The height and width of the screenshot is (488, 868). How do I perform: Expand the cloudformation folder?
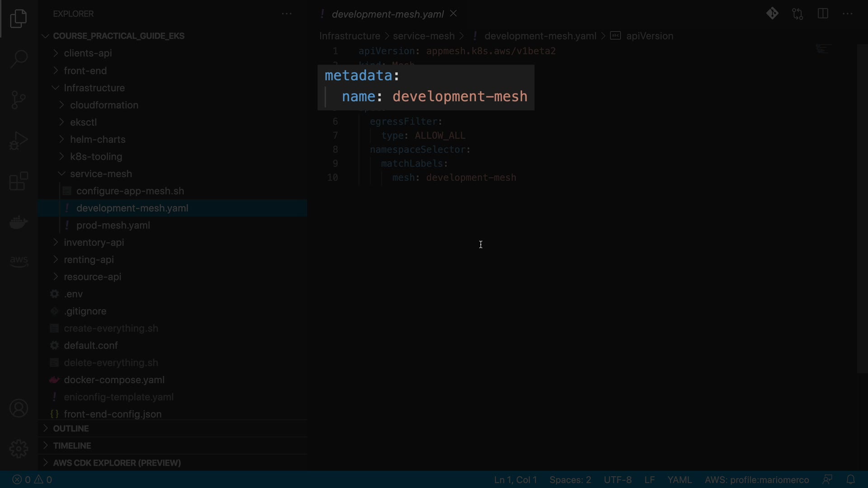tap(104, 105)
